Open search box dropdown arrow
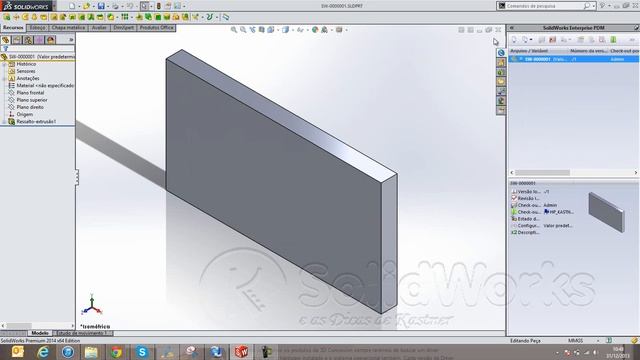The width and height of the screenshot is (640, 360). coord(593,6)
